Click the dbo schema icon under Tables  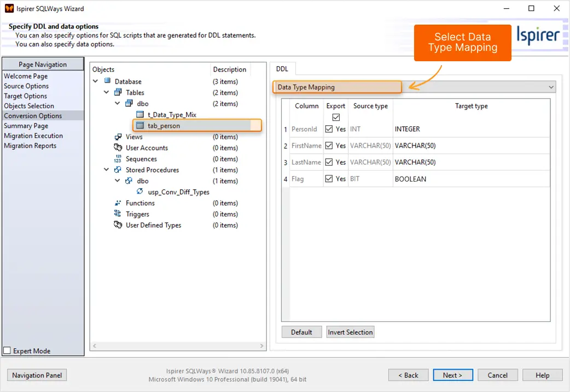(x=129, y=103)
